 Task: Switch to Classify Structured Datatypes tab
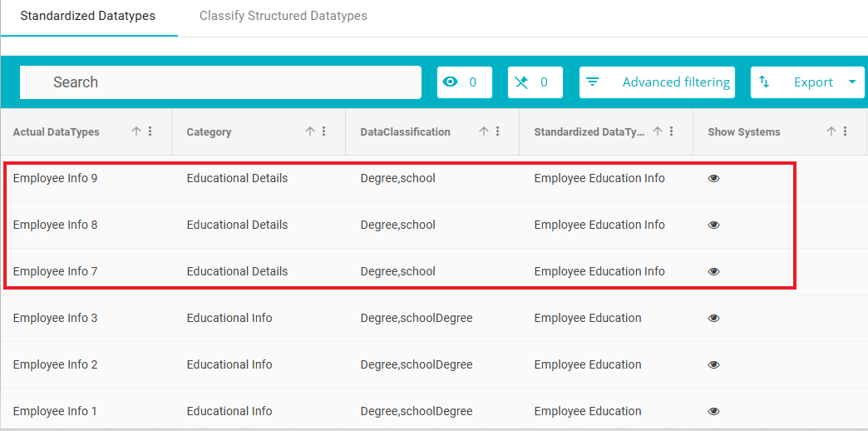[284, 16]
